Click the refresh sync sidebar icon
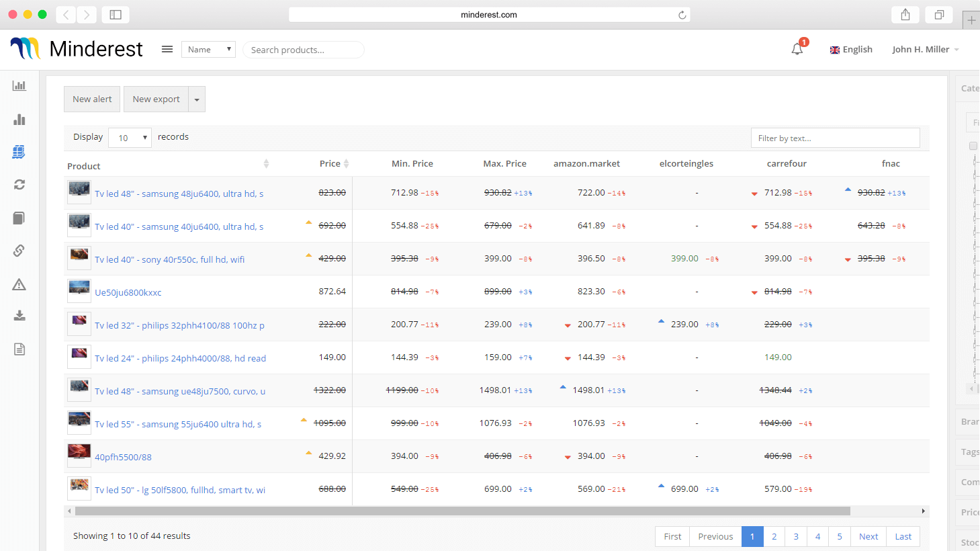 click(19, 184)
